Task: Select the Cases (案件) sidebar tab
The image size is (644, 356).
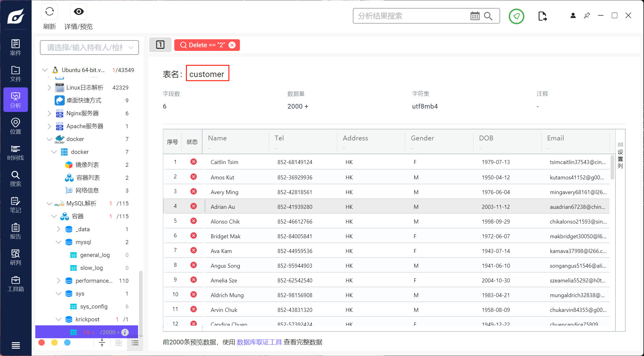Action: 15,48
